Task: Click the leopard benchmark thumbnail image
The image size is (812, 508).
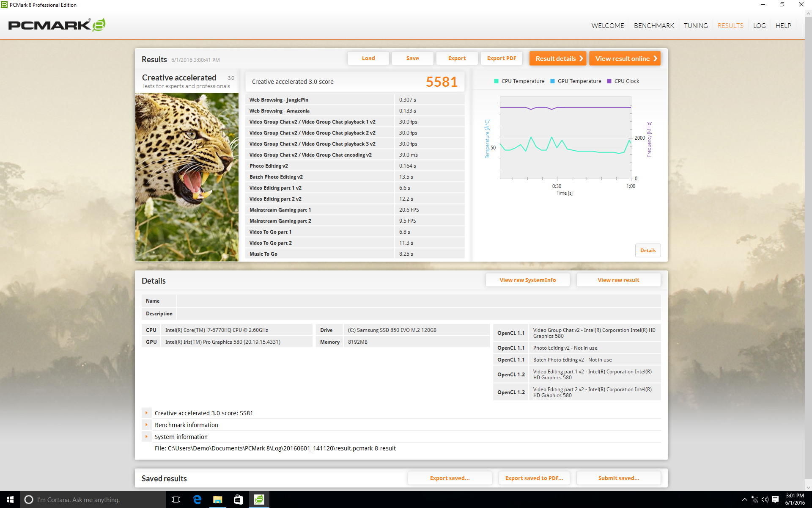Action: click(187, 177)
